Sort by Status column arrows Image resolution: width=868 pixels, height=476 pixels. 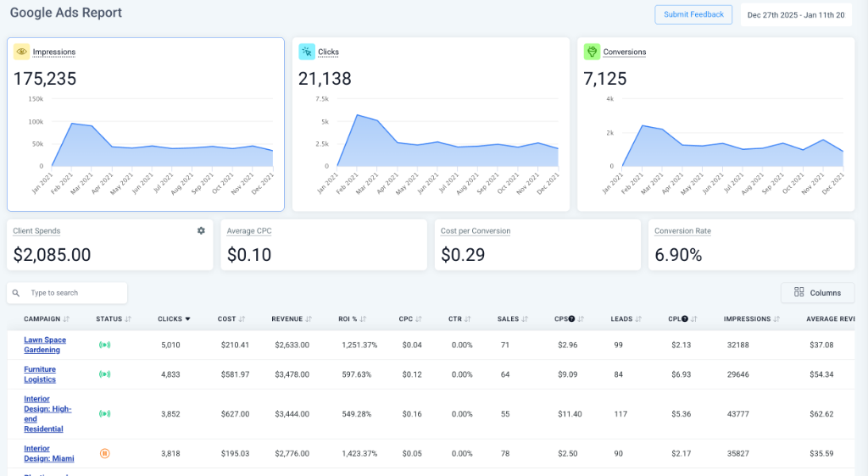pos(129,319)
